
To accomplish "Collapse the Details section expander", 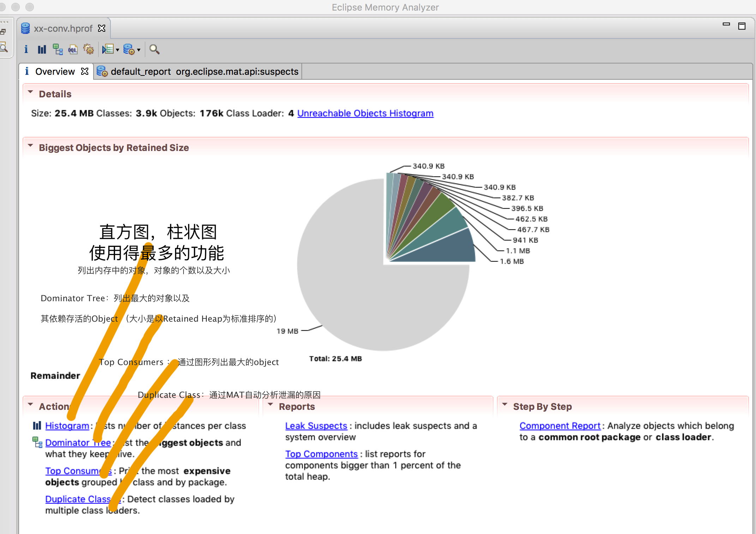I will click(x=31, y=93).
